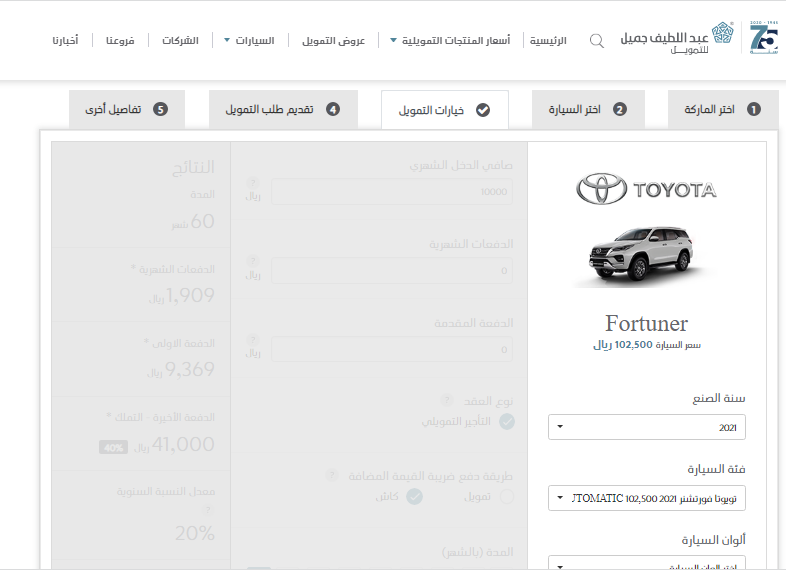Screen dimensions: 786x576
Task: Open فروعنا branches page
Action: 120,41
